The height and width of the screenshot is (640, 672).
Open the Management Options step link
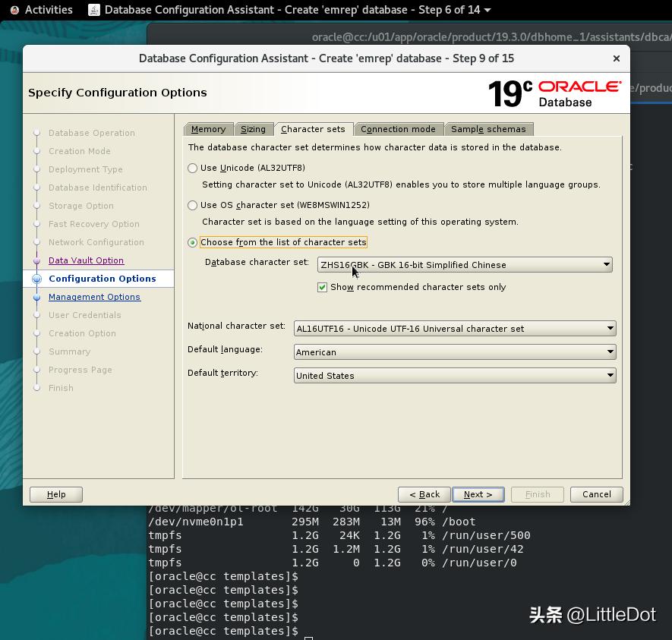(x=94, y=297)
